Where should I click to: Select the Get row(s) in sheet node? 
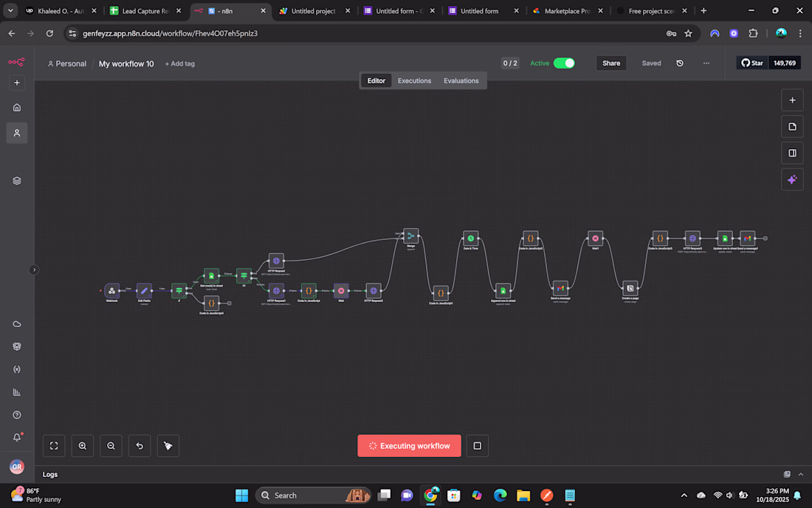(x=211, y=275)
